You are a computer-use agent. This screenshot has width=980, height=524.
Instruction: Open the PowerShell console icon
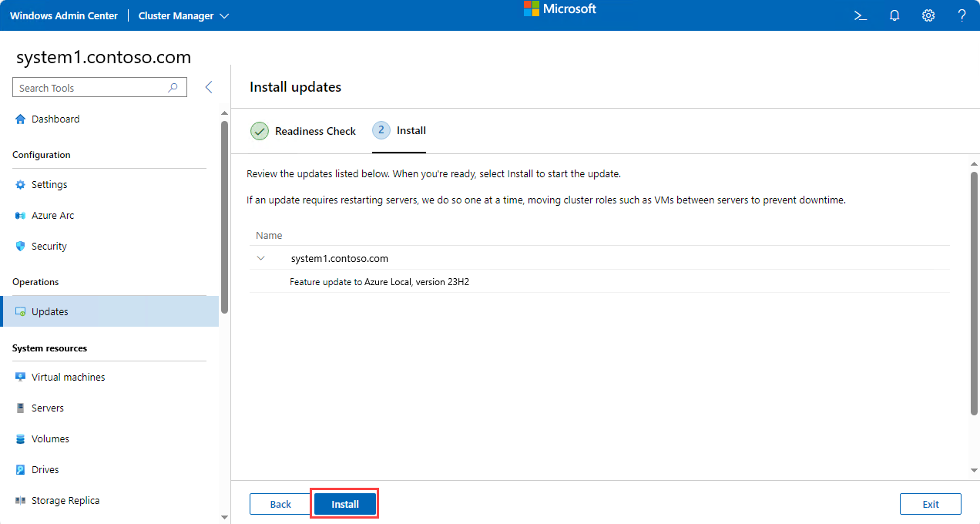coord(860,15)
